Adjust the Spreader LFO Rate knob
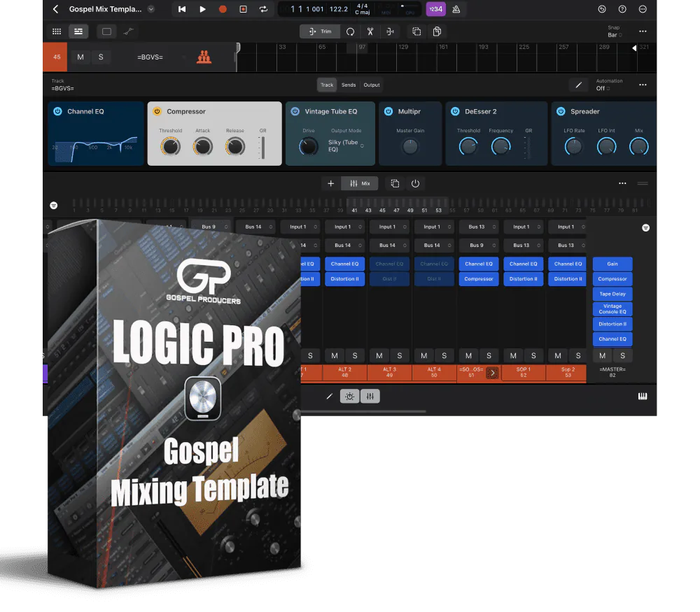The height and width of the screenshot is (612, 700). coord(574,146)
